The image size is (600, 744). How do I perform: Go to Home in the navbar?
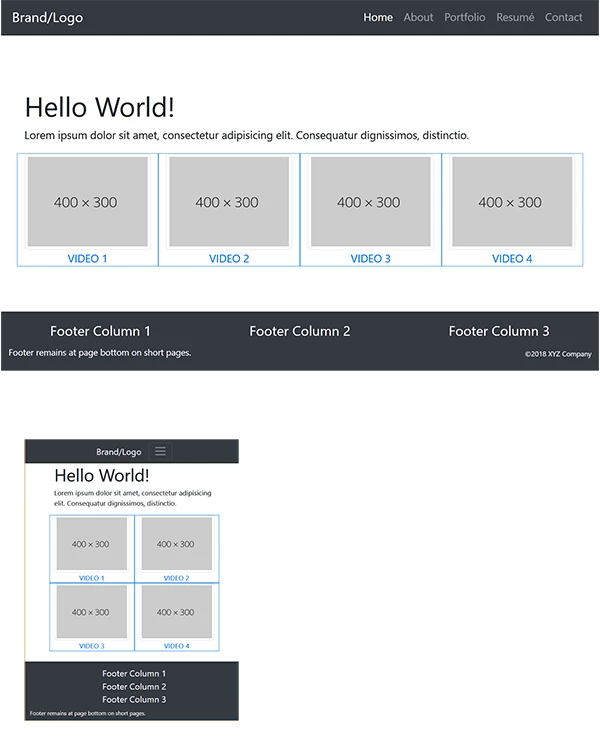pos(378,18)
